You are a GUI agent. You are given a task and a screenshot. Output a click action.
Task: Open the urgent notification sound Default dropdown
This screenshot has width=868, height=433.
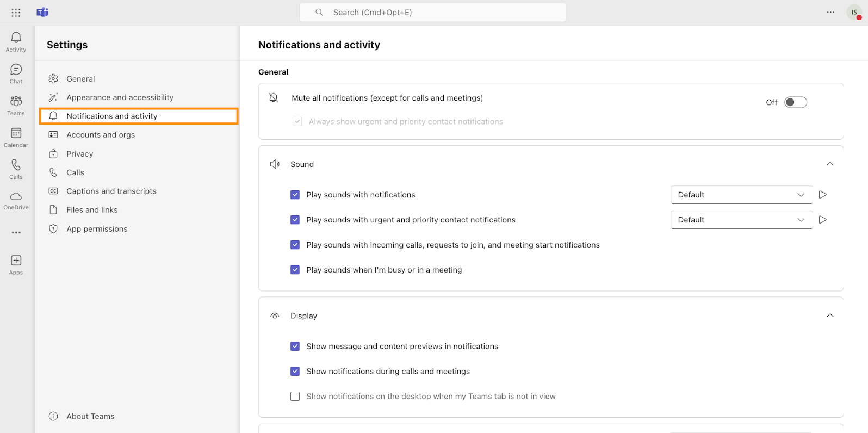click(x=741, y=220)
